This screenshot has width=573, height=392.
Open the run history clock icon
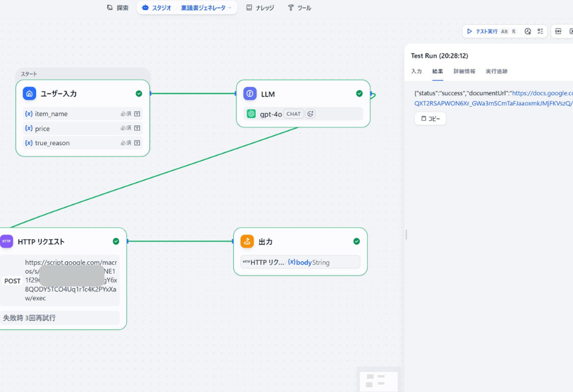point(527,31)
